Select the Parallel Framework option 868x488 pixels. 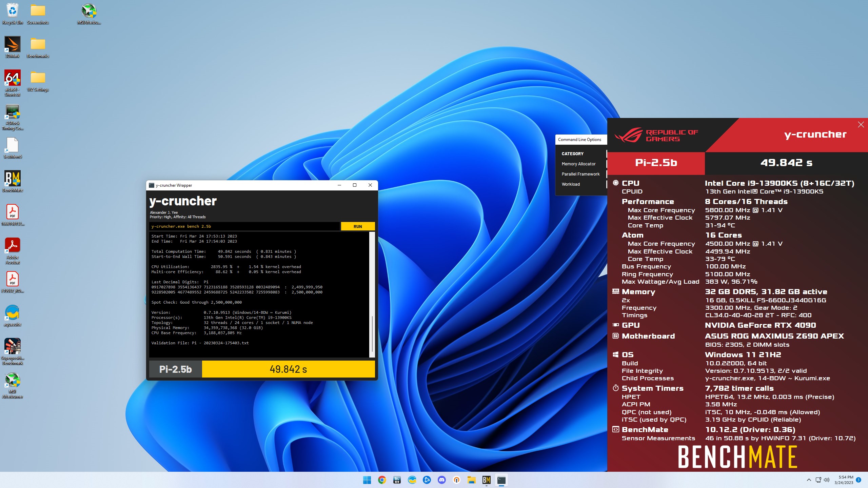(580, 174)
